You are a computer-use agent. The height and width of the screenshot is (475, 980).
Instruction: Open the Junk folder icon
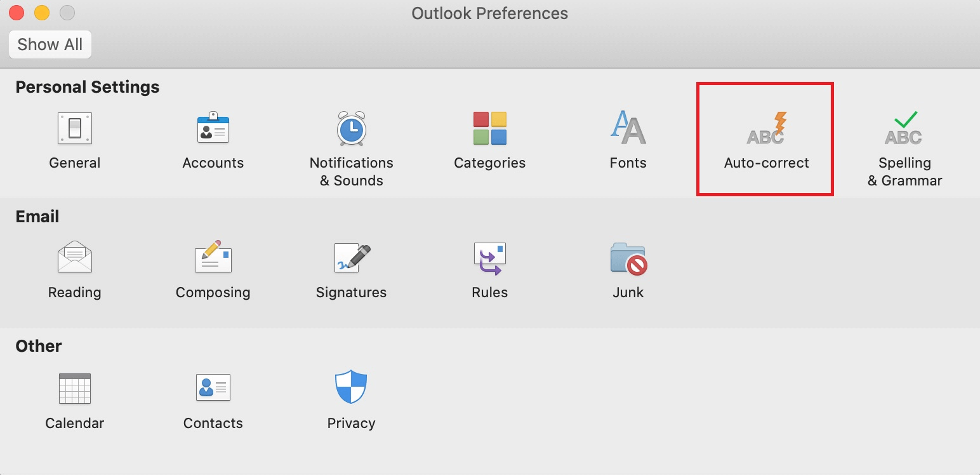(628, 258)
